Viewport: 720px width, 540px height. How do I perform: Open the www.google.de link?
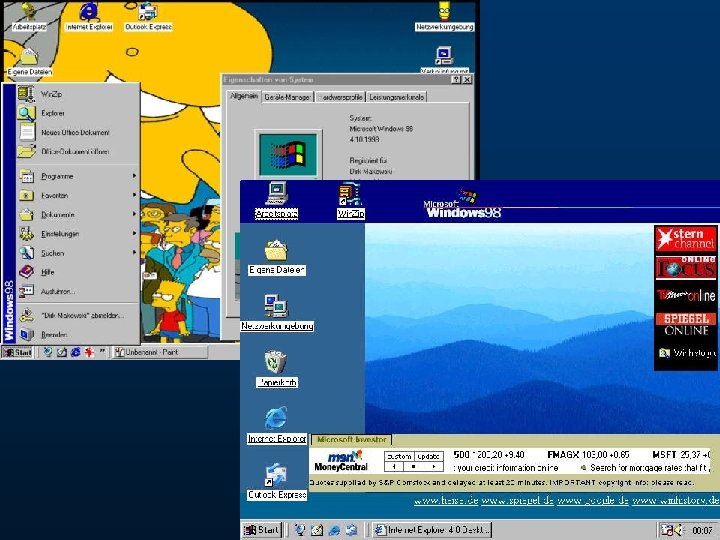[593, 500]
